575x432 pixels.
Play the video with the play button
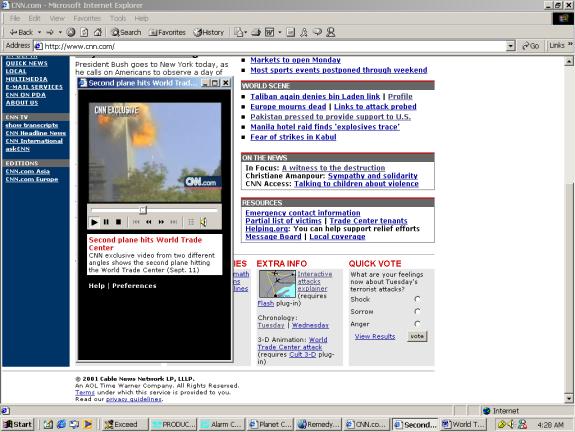pos(94,222)
